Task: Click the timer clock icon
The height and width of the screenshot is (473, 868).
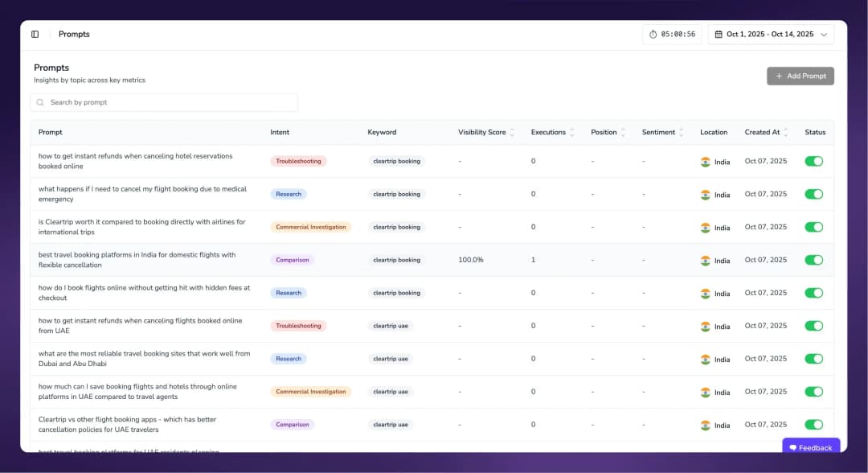Action: [x=653, y=35]
